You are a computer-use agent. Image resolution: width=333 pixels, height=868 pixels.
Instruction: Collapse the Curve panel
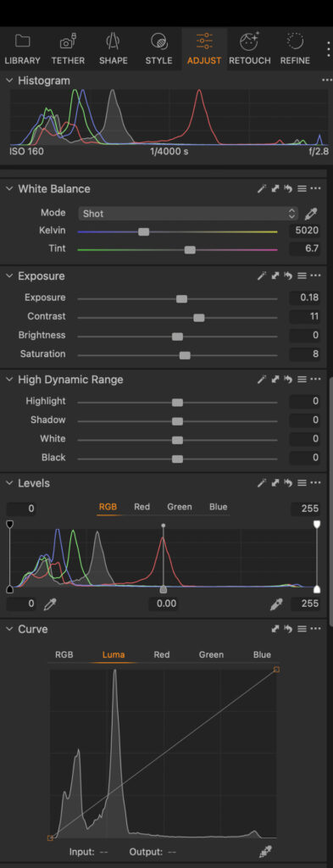click(8, 629)
